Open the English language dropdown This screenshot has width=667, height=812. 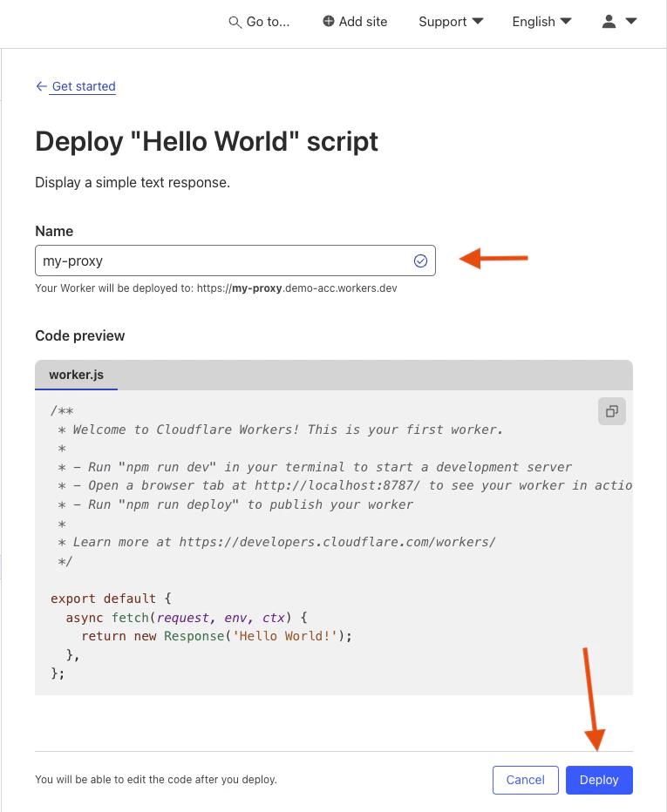541,22
